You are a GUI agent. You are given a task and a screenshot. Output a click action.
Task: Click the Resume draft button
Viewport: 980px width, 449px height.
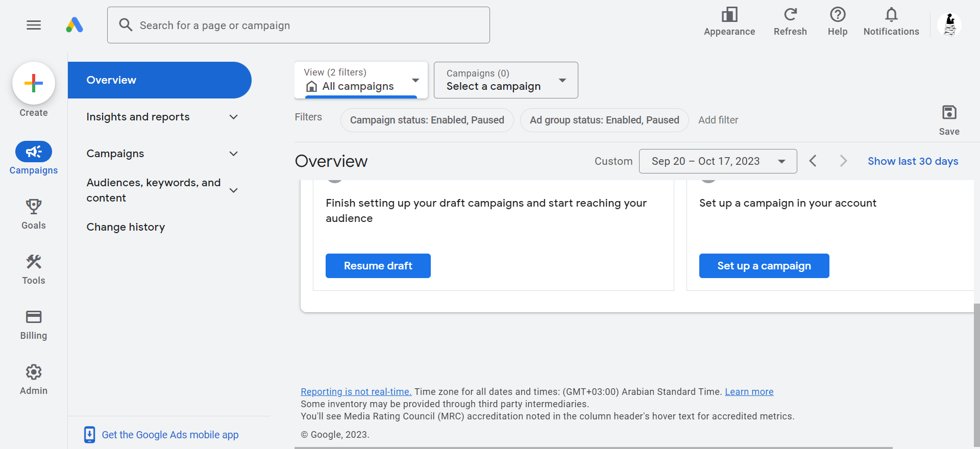[378, 266]
